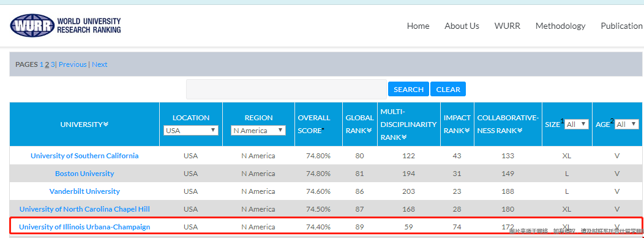Click the SEARCH button

coord(408,89)
